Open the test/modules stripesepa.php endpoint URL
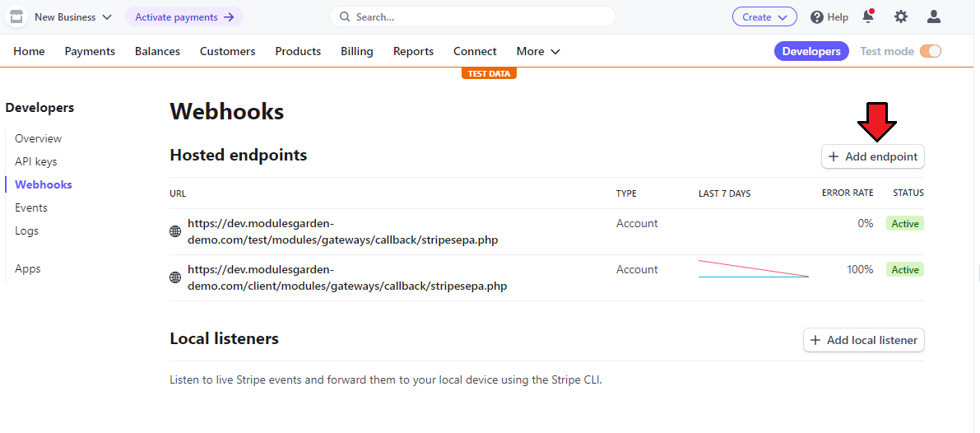This screenshot has width=980, height=433. tap(342, 232)
